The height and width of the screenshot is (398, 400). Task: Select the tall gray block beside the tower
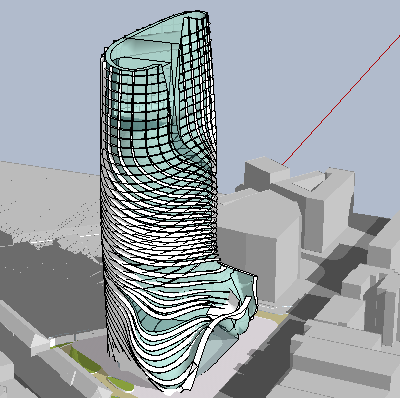point(258,247)
